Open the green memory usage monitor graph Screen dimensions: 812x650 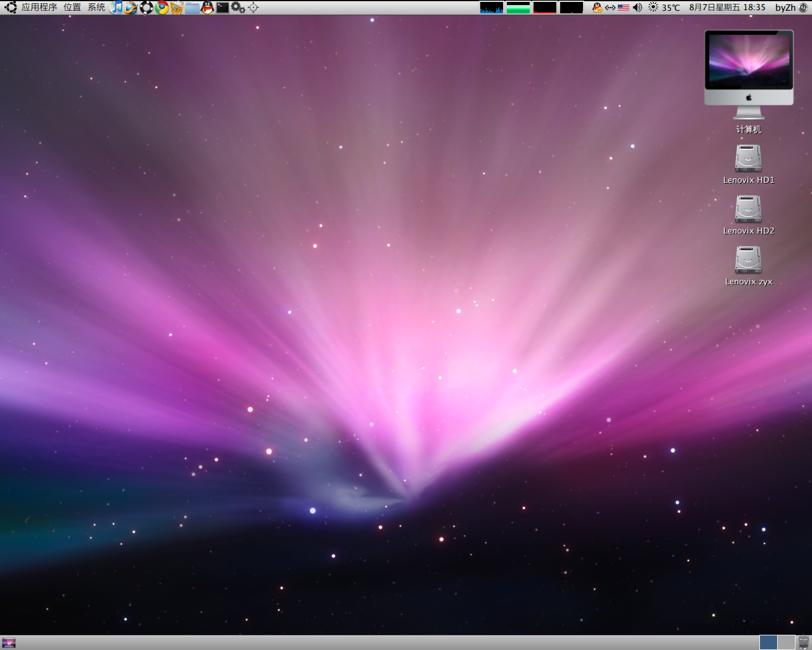pyautogui.click(x=518, y=8)
